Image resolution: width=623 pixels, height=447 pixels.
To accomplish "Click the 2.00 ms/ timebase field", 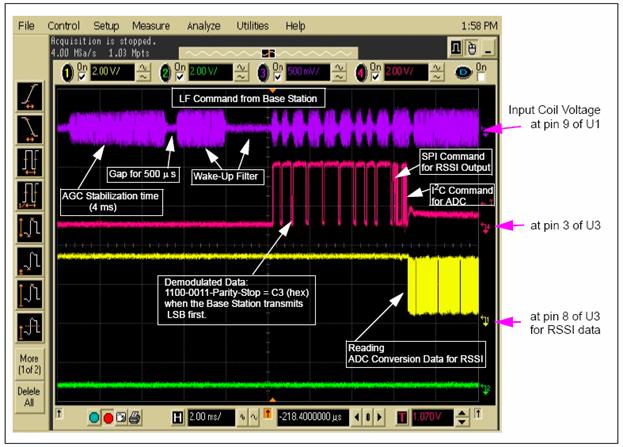I will [x=211, y=418].
